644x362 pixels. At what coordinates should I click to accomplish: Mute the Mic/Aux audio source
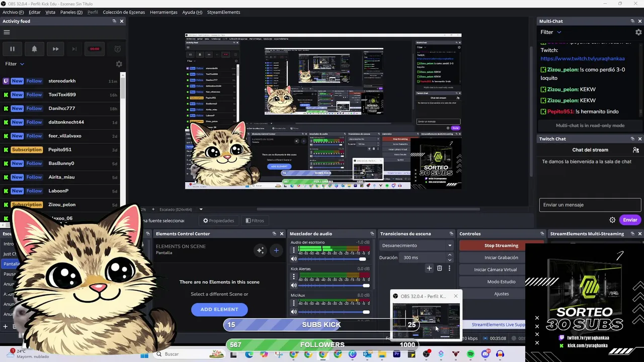294,312
